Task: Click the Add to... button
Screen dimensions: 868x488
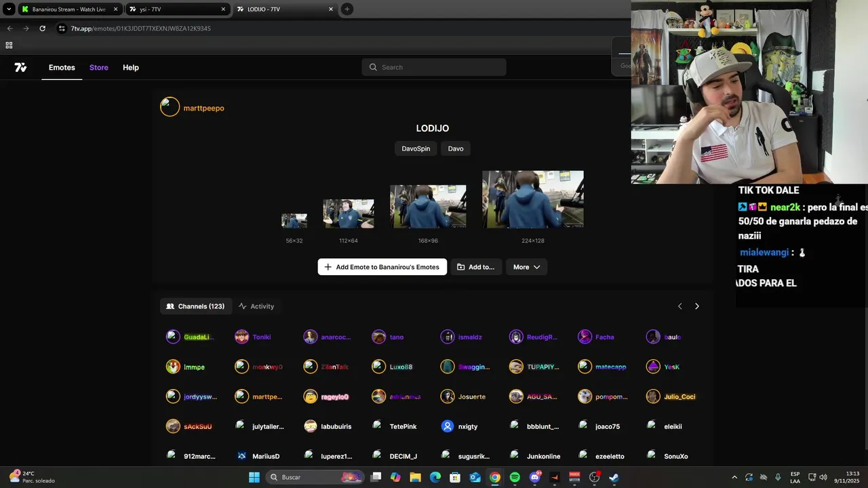Action: (476, 267)
